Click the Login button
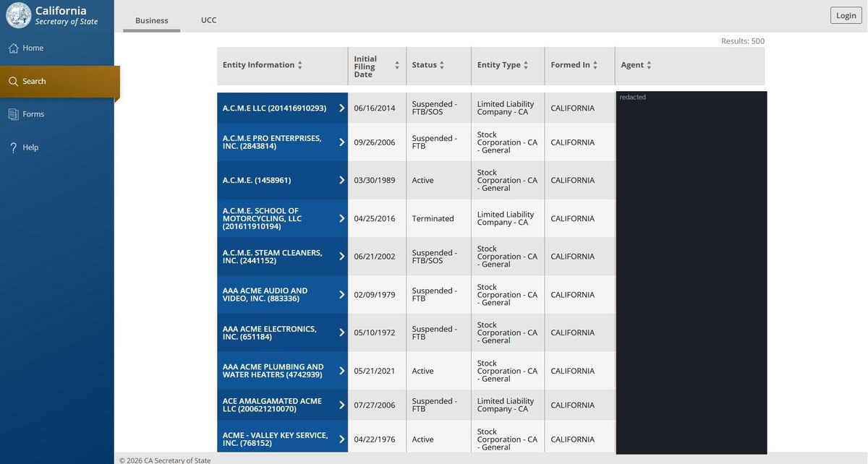 pyautogui.click(x=846, y=15)
